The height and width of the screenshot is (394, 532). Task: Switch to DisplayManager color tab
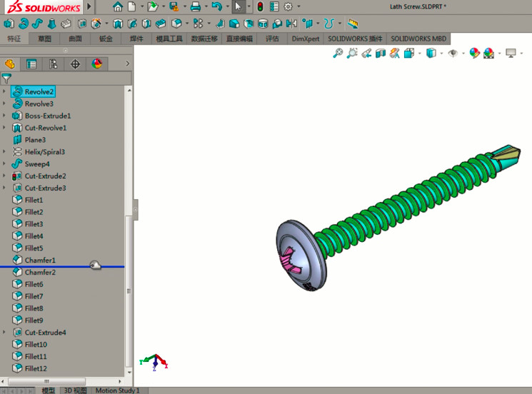click(96, 64)
